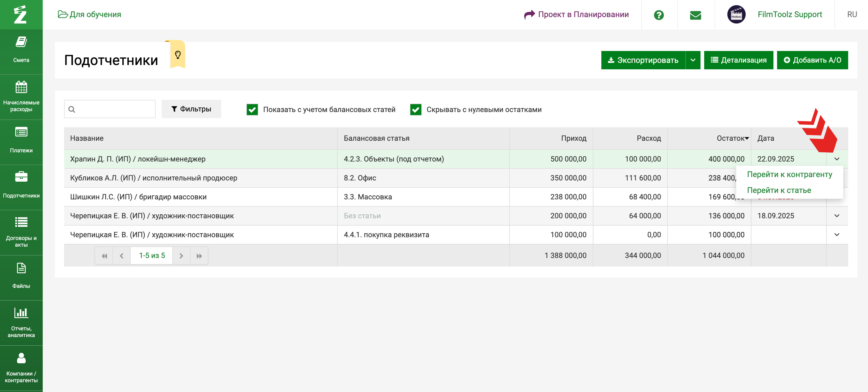
Task: Click the yellow lightbulb hint bookmark
Action: click(178, 55)
